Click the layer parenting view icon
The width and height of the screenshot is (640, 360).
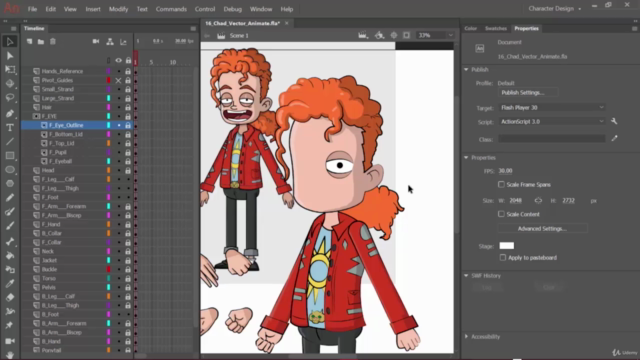pos(110,42)
